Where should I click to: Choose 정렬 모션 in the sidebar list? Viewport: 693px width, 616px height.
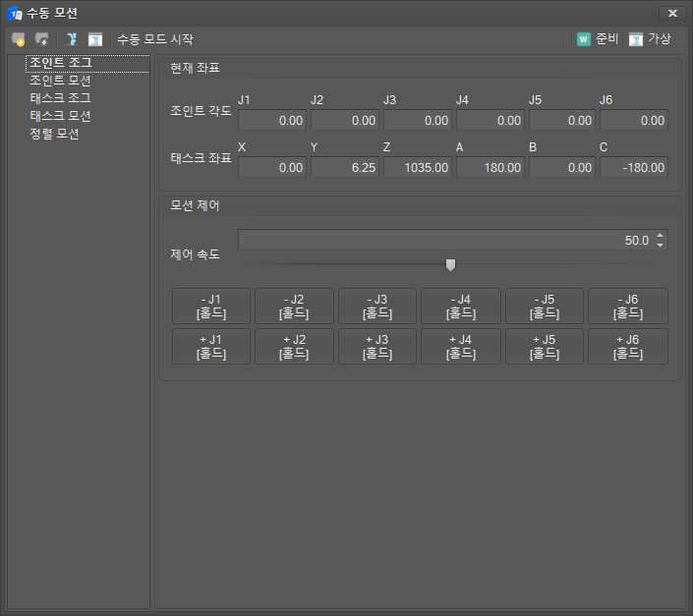point(55,134)
